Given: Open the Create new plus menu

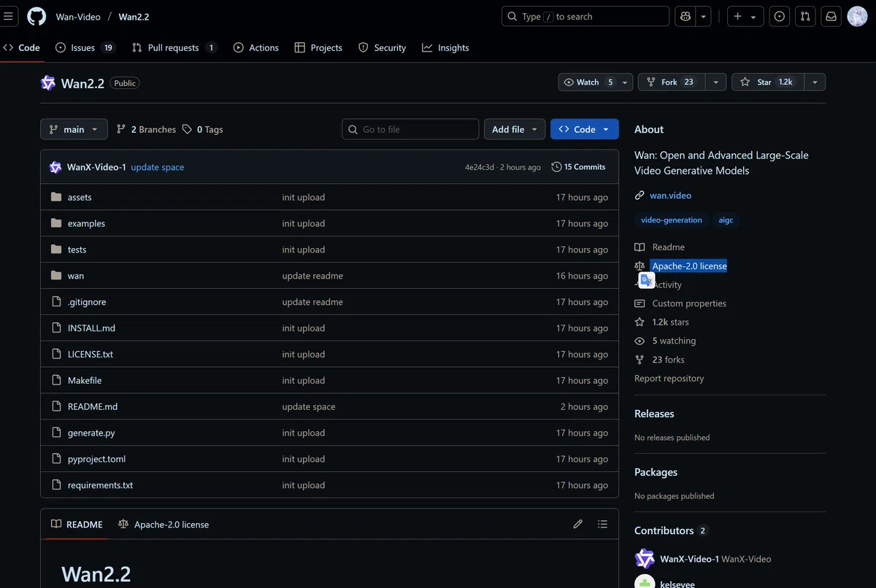Looking at the screenshot, I should tap(745, 16).
